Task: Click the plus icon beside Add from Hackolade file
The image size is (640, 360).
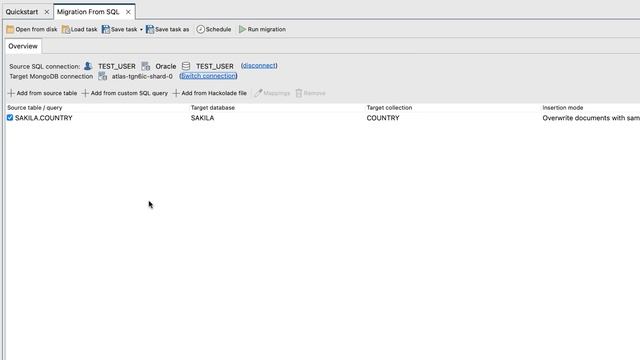Action: (x=176, y=93)
